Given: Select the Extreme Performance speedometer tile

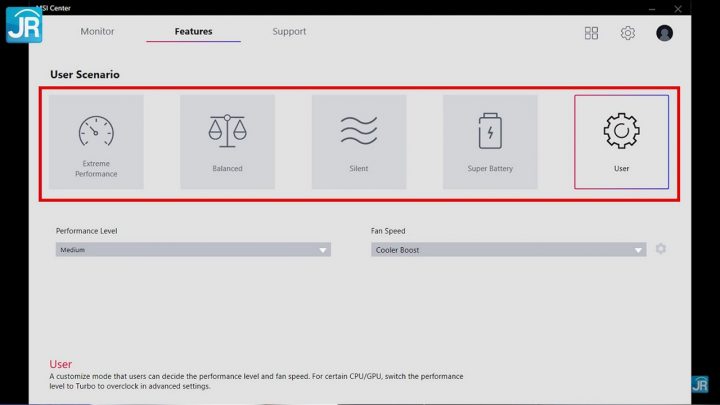Looking at the screenshot, I should point(96,142).
